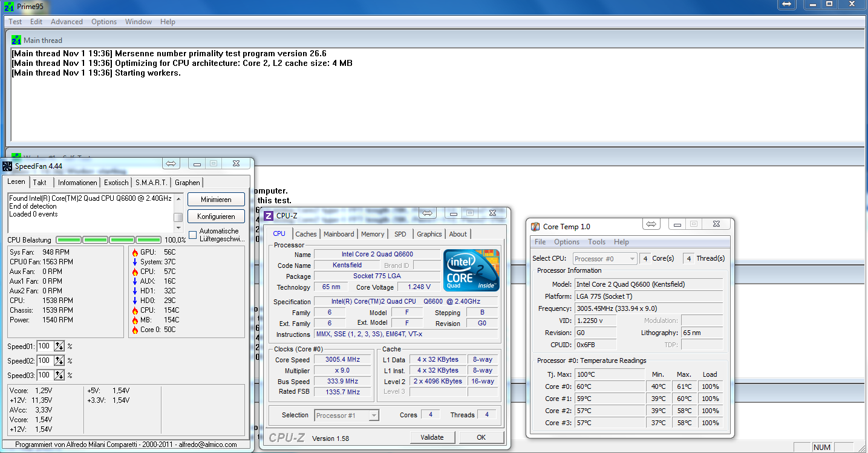Click the SpeedFan log scrollbar
Viewport: 868px width, 453px height.
click(x=178, y=213)
